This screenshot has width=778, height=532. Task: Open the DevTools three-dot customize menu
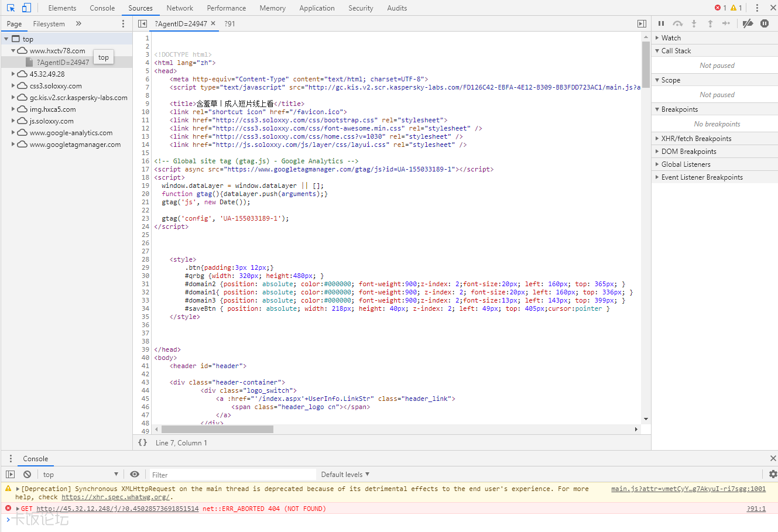click(x=757, y=8)
